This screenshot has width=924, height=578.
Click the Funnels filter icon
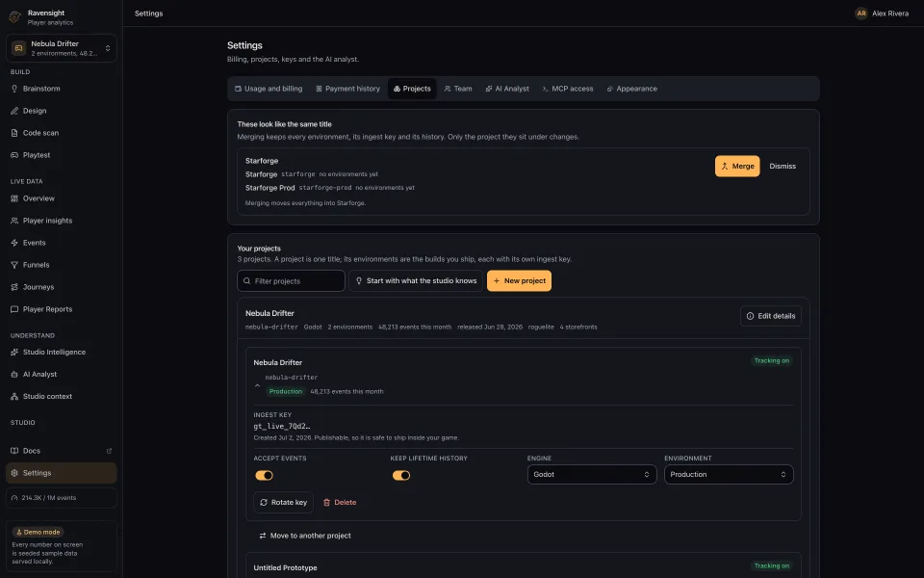click(x=14, y=266)
